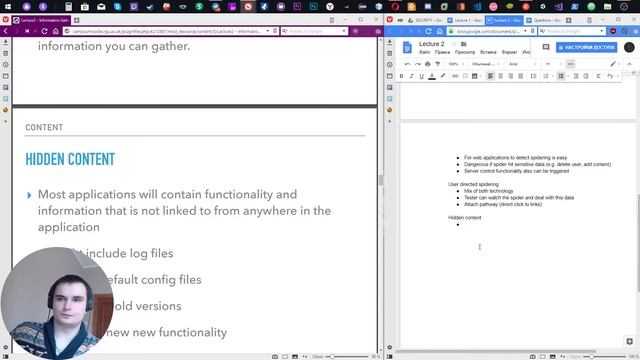
Task: Align text right in Docs toolbar
Action: (510, 76)
